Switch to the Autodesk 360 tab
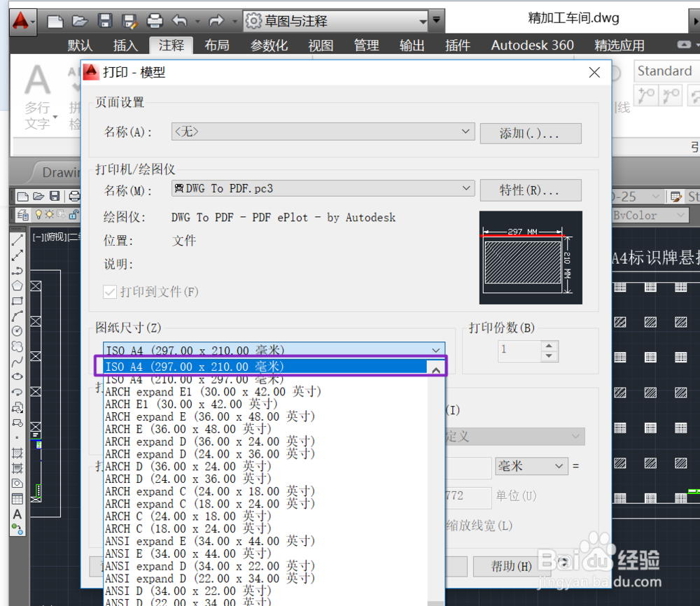Screen dimensions: 700x606 (532, 45)
